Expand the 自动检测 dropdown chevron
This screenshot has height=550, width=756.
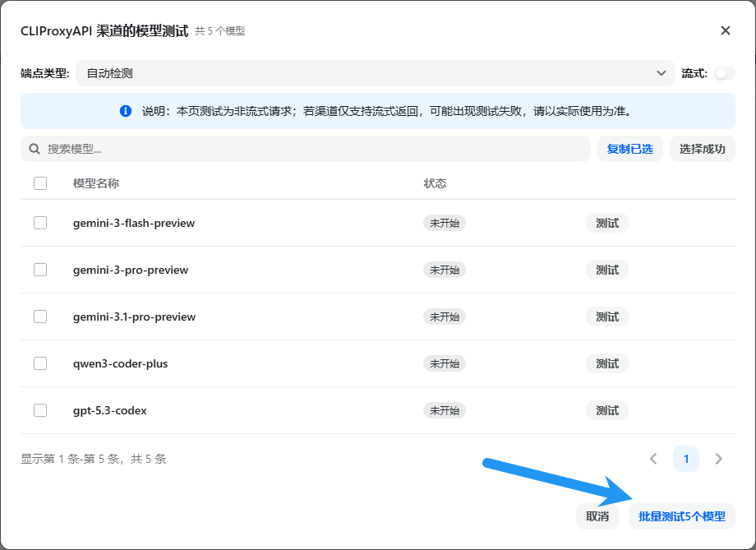pos(661,73)
